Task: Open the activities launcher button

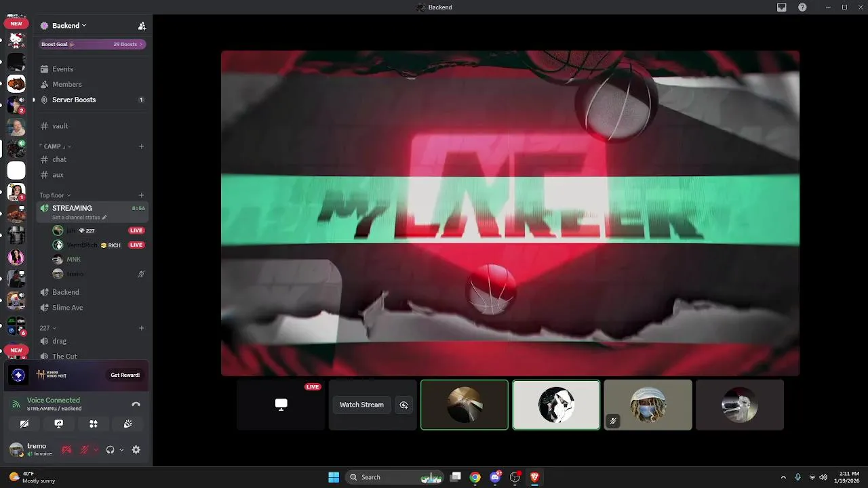Action: point(94,424)
